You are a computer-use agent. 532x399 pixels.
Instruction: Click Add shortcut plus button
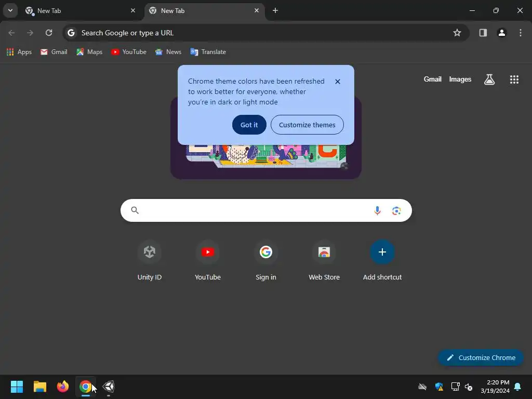(382, 252)
